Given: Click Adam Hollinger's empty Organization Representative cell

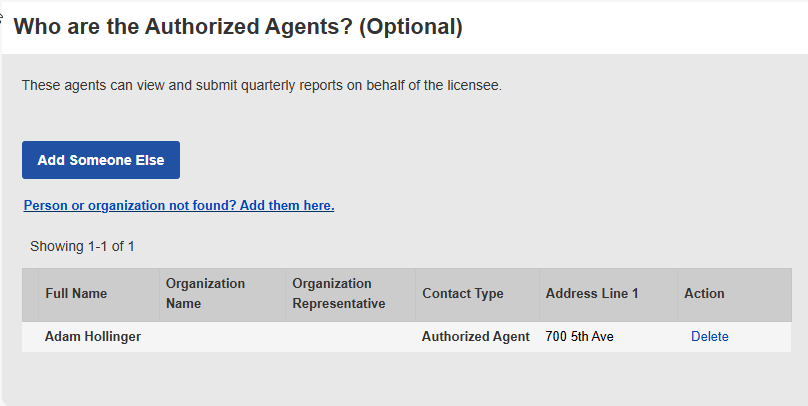Looking at the screenshot, I should 350,337.
